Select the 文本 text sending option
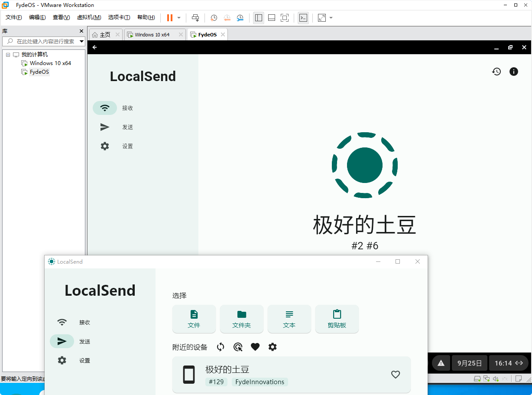This screenshot has width=532, height=395. [x=289, y=319]
